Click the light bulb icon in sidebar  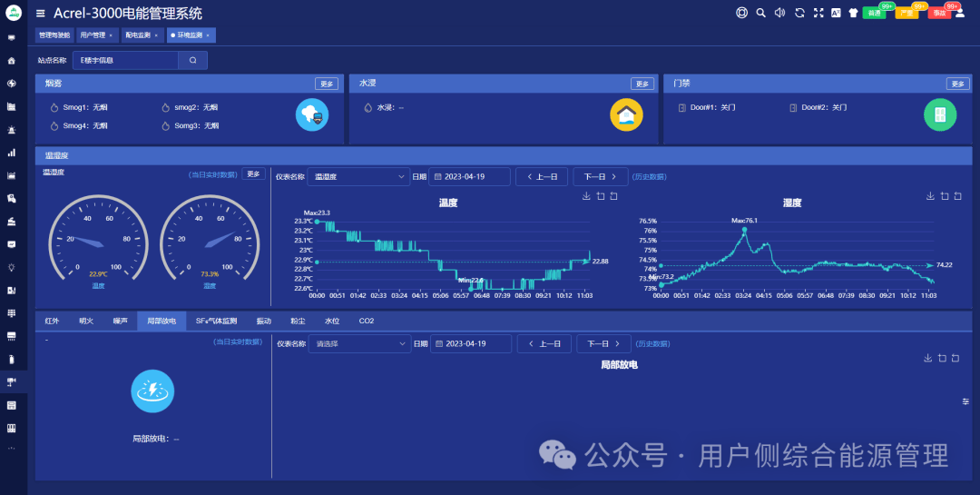click(x=11, y=267)
